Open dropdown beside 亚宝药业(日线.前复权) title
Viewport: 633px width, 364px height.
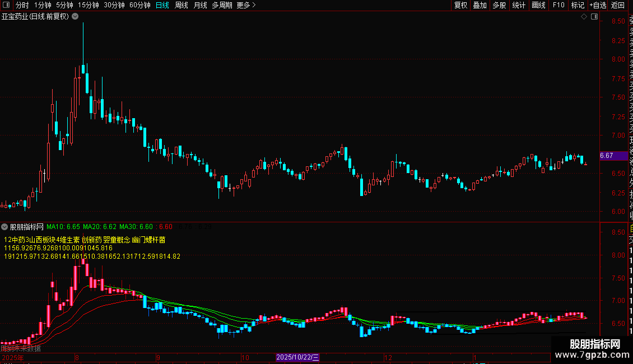75,17
